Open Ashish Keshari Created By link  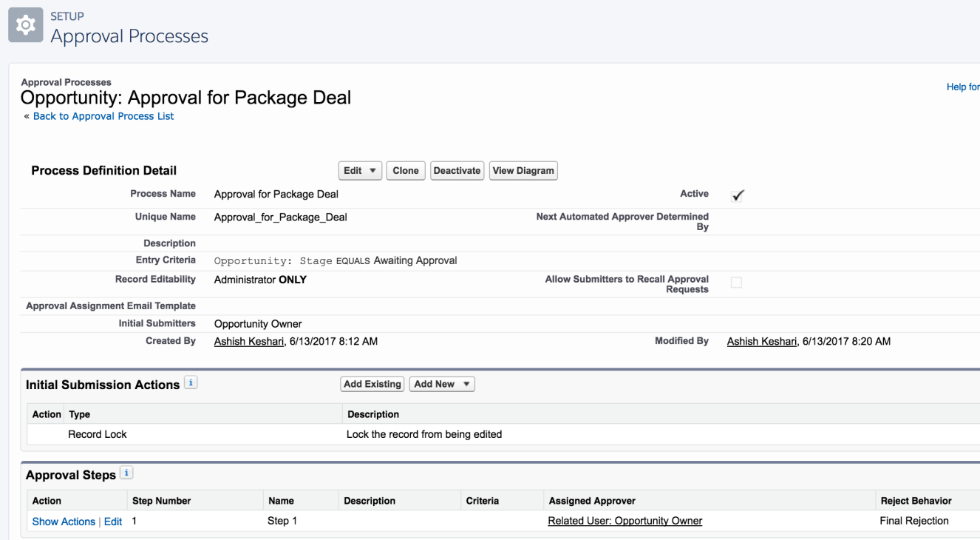point(249,341)
